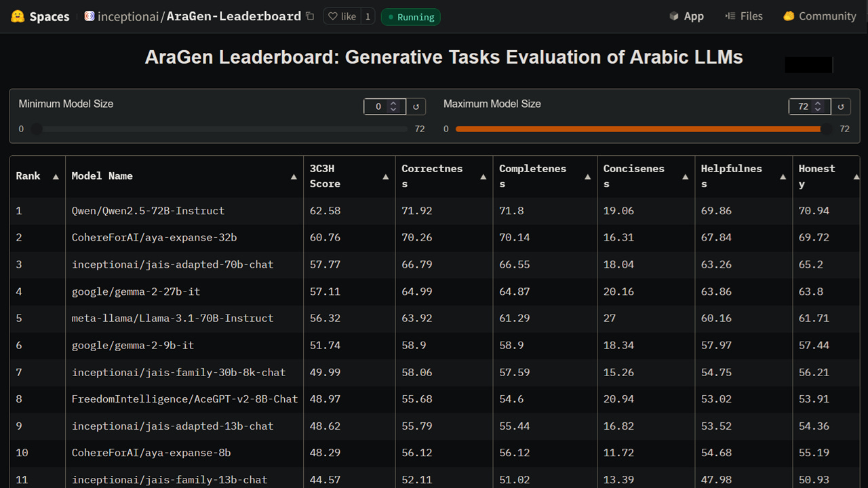
Task: Open the Community tab
Action: pos(819,16)
